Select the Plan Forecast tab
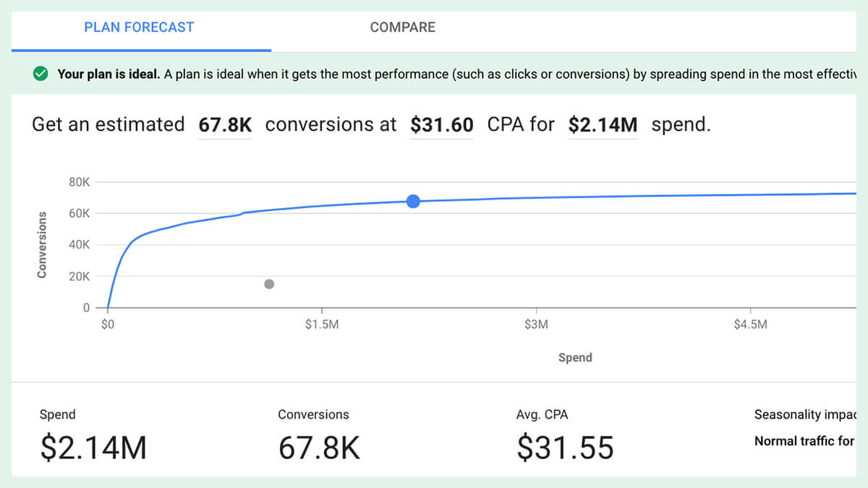Image resolution: width=868 pixels, height=488 pixels. (x=138, y=27)
